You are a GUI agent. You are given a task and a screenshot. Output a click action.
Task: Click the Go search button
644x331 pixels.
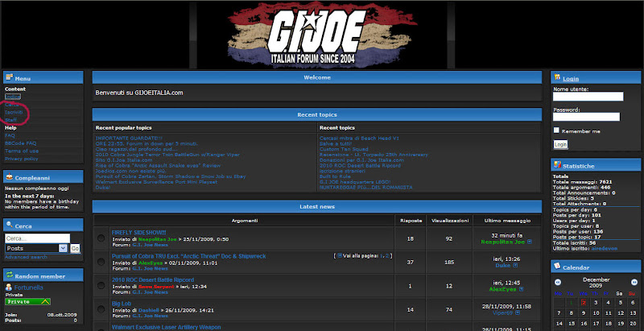[x=75, y=249]
